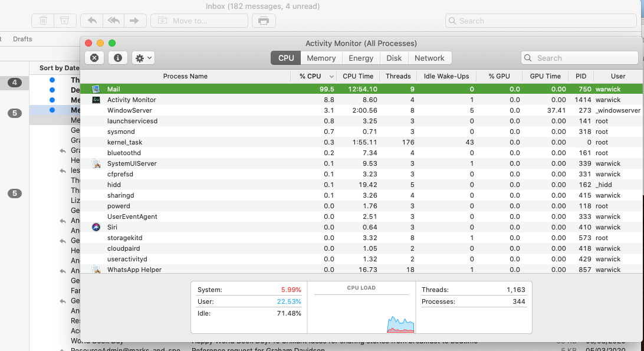Click the Mail reply all icon
644x351 pixels.
click(x=114, y=21)
